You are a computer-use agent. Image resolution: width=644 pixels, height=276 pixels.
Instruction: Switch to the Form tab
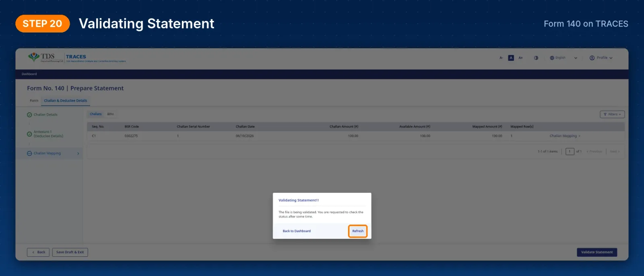pos(34,101)
